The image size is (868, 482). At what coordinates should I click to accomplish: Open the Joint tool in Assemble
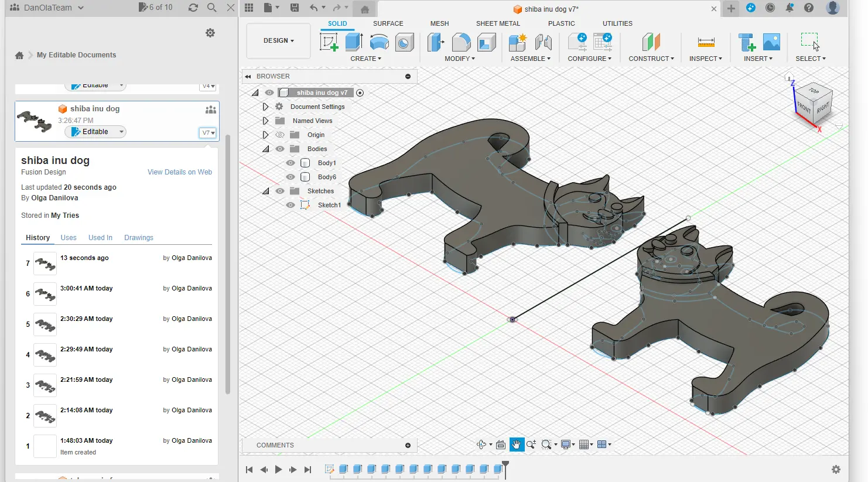544,42
